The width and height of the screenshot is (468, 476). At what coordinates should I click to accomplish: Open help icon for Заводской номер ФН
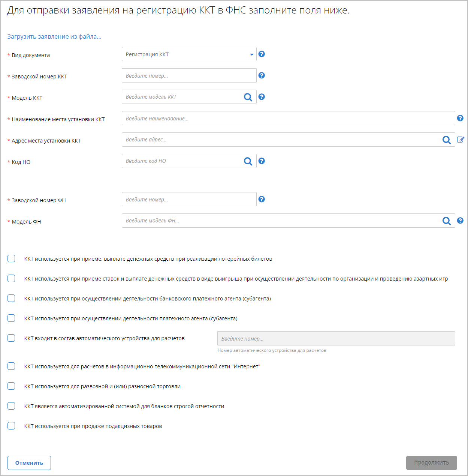point(262,199)
